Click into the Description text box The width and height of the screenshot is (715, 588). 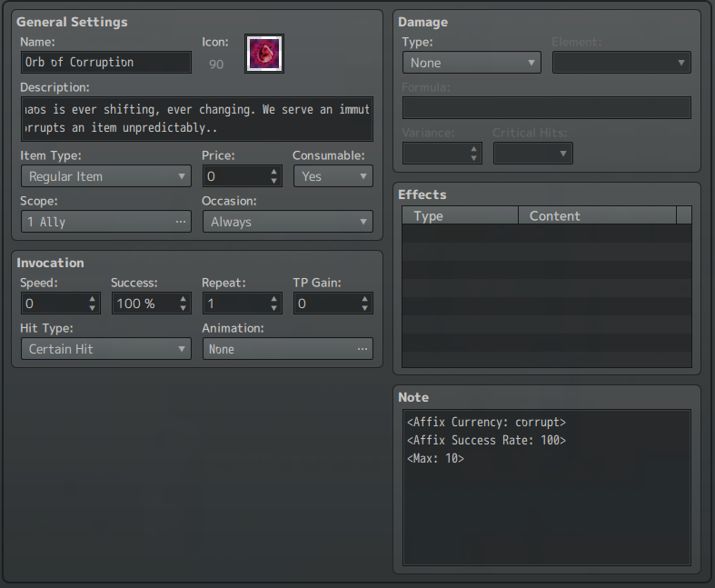(x=196, y=119)
